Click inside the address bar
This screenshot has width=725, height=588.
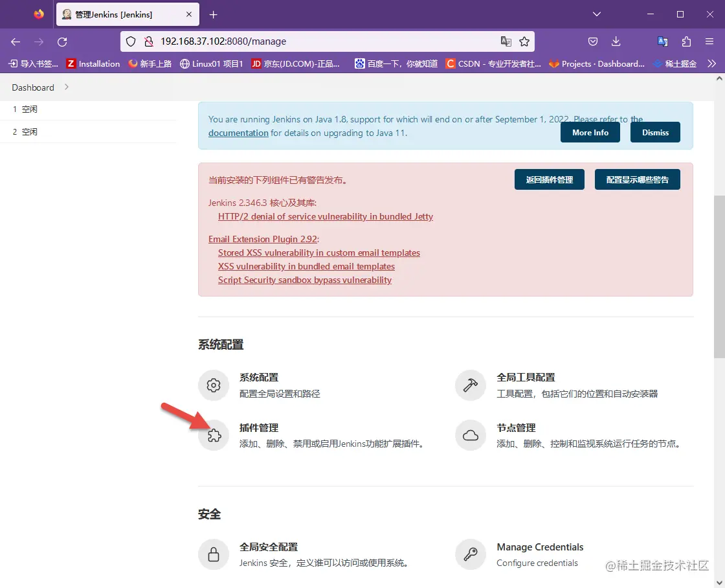click(x=324, y=41)
